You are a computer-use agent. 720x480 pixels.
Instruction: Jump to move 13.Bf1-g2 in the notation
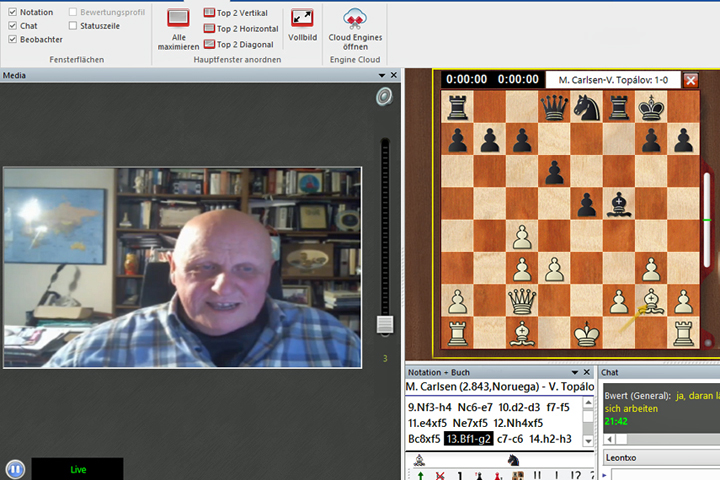(468, 439)
